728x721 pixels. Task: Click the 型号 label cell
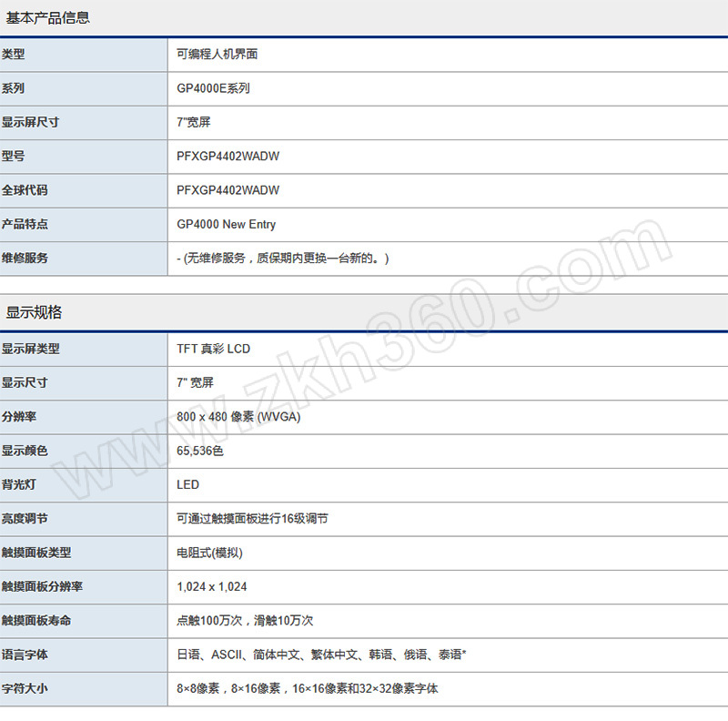[84, 156]
